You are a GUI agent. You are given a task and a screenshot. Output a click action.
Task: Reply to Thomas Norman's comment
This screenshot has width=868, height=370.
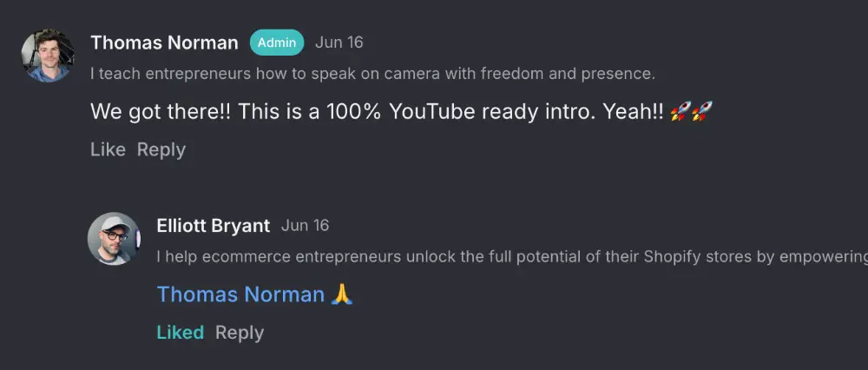[x=161, y=149]
